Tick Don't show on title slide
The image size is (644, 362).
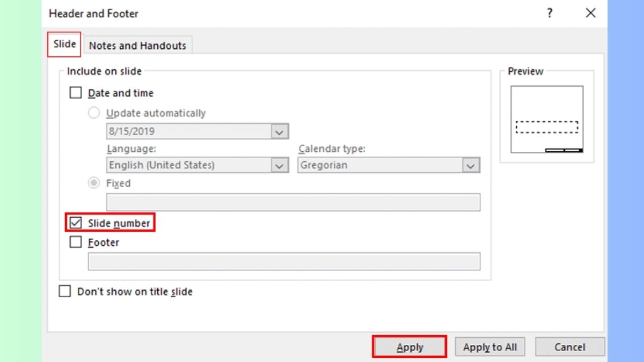pyautogui.click(x=65, y=292)
